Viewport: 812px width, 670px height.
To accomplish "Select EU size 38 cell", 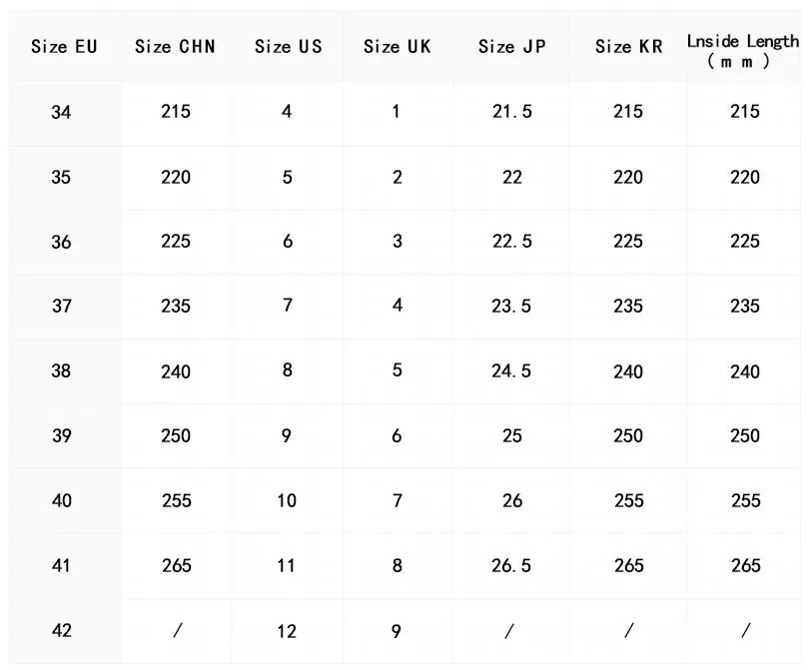I will coord(62,370).
